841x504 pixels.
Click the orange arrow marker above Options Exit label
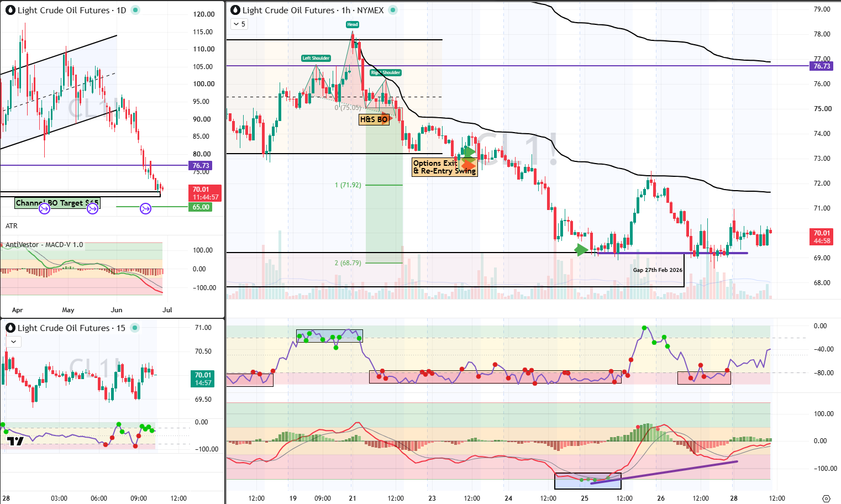click(x=469, y=165)
